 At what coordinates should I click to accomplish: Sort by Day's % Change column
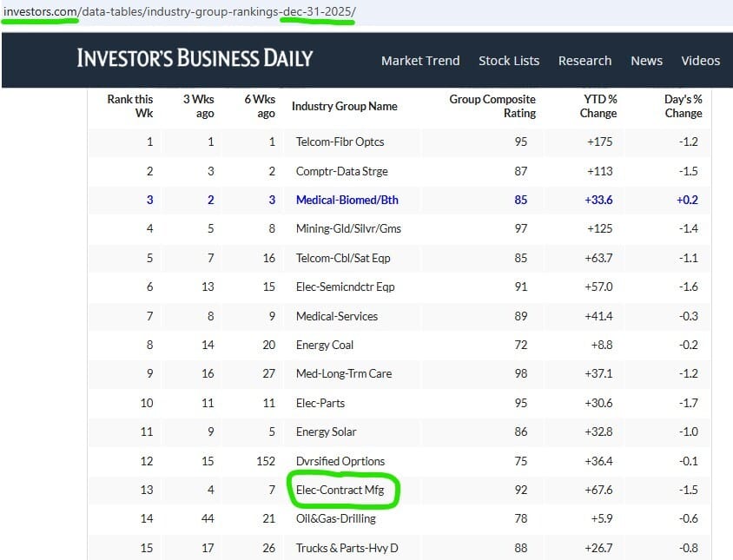(x=683, y=106)
